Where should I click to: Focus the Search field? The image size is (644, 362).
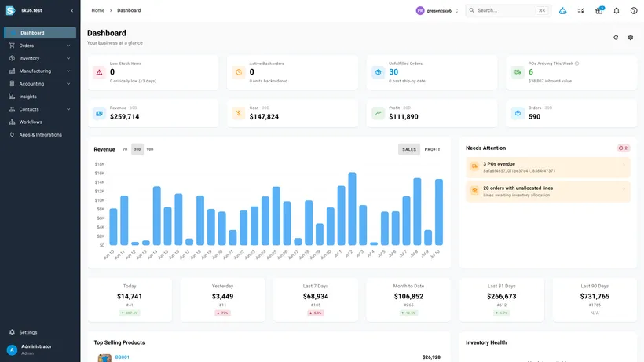click(508, 11)
